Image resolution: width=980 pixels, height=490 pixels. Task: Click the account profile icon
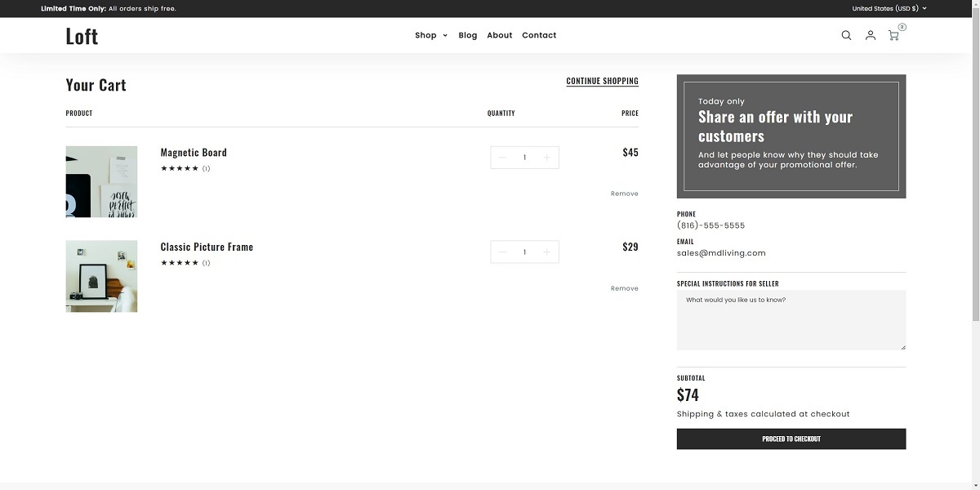(870, 35)
